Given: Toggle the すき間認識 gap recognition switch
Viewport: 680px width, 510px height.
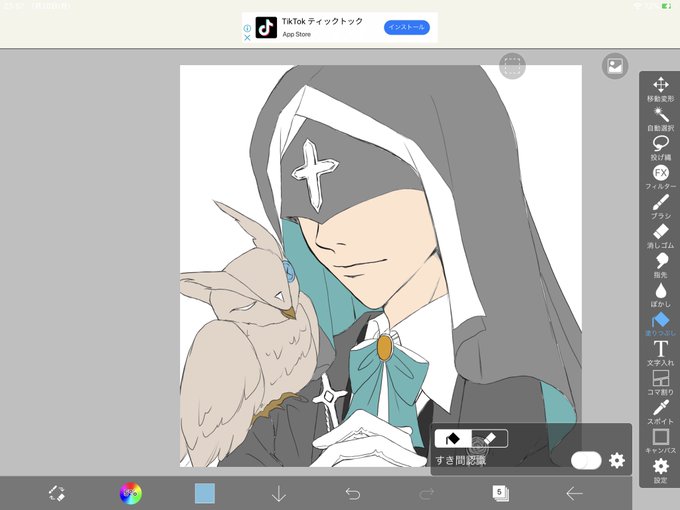Looking at the screenshot, I should pyautogui.click(x=586, y=461).
